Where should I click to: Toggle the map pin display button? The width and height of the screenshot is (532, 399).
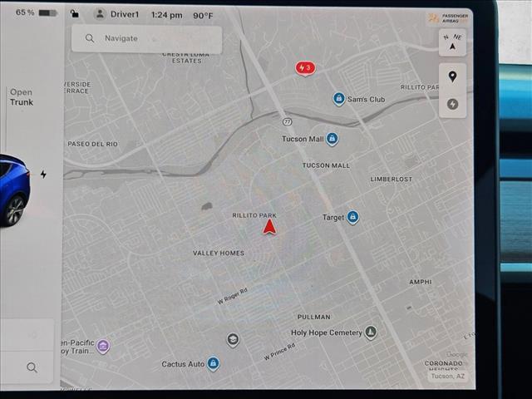(x=452, y=77)
